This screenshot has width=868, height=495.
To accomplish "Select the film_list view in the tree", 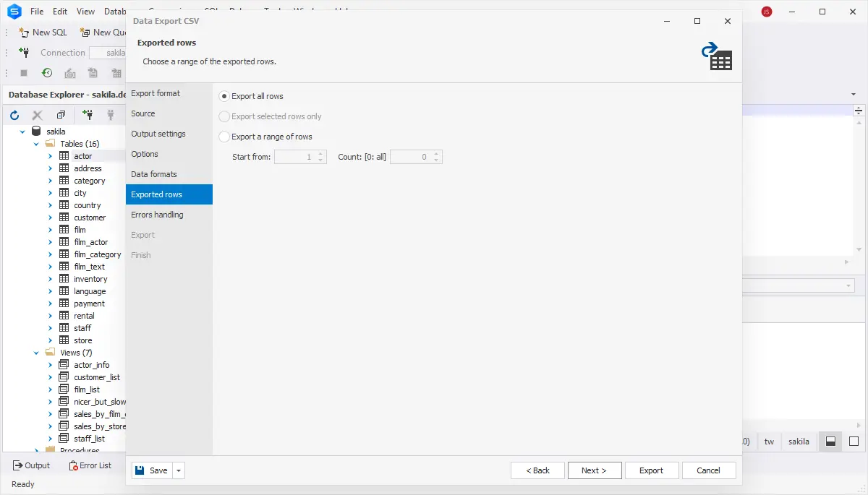I will [87, 389].
